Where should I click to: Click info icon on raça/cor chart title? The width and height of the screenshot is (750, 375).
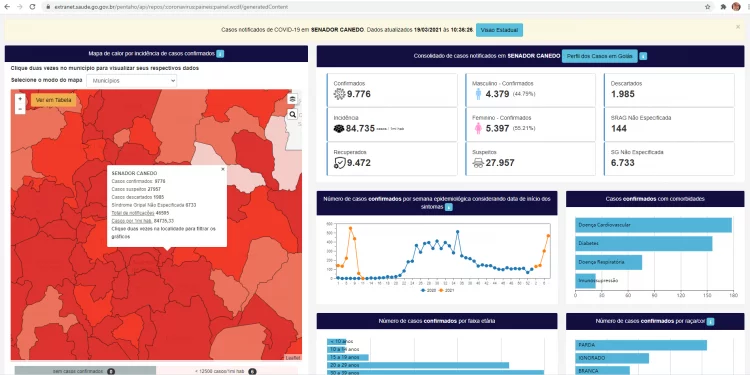(x=710, y=321)
